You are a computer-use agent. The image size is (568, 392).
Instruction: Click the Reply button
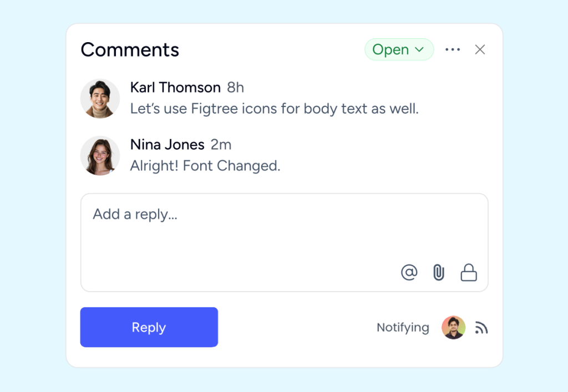point(149,327)
